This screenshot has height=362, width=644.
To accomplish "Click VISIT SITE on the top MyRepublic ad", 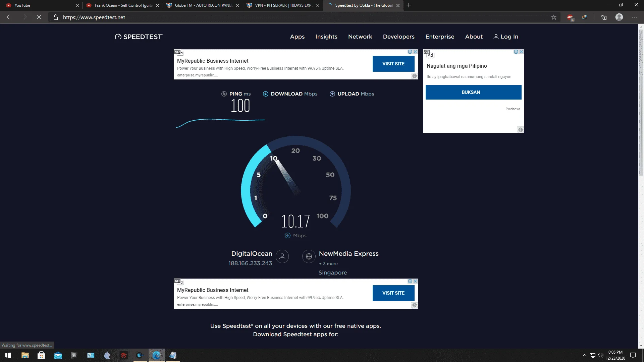I will [393, 64].
